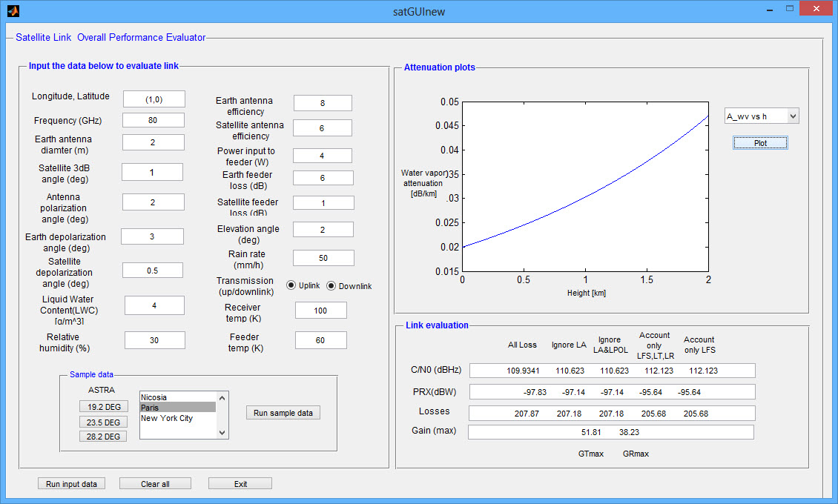Click the Satellite feeder loss input field
Image resolution: width=838 pixels, height=504 pixels.
(323, 203)
